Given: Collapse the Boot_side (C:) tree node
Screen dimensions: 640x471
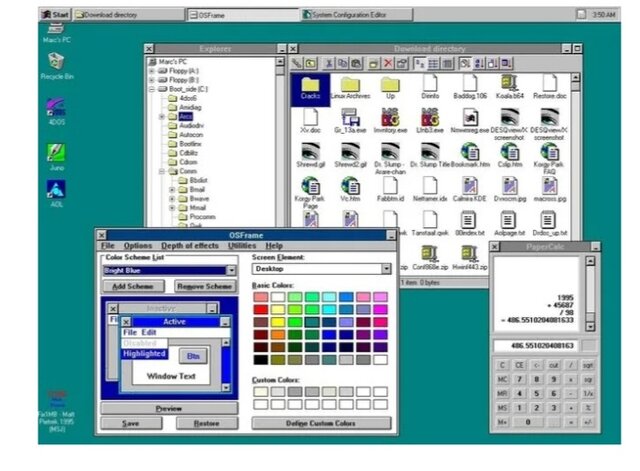Looking at the screenshot, I should click(x=151, y=89).
